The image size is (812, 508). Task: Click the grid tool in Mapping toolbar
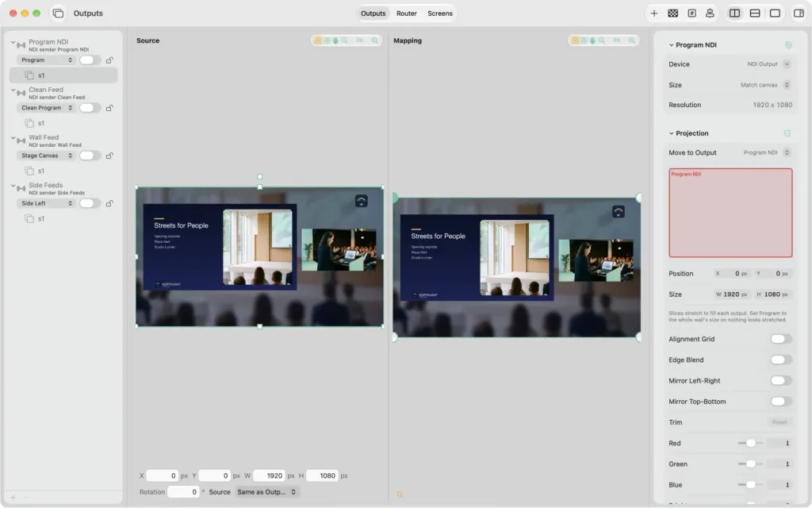tap(584, 40)
